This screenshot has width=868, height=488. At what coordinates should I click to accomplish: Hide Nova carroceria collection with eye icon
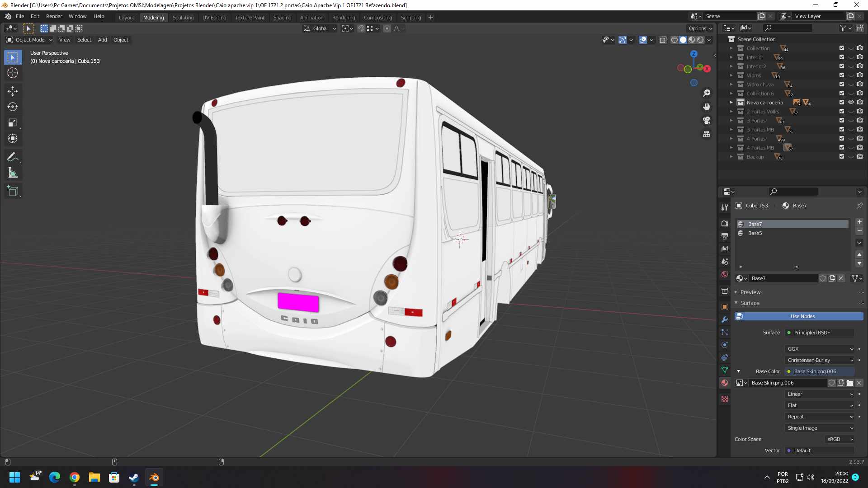pos(851,103)
